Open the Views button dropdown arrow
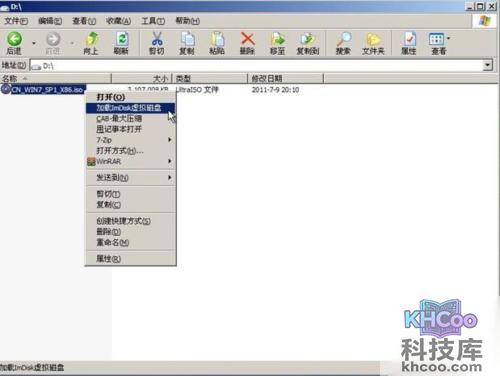The height and width of the screenshot is (376, 500). coord(448,38)
